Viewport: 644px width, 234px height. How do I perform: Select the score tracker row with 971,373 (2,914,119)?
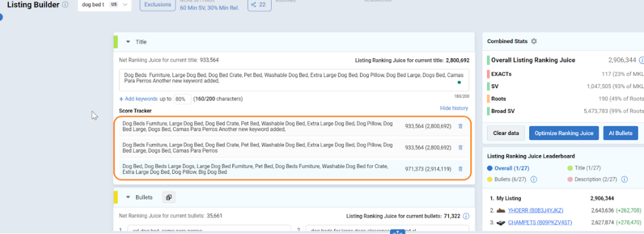pyautogui.click(x=294, y=168)
